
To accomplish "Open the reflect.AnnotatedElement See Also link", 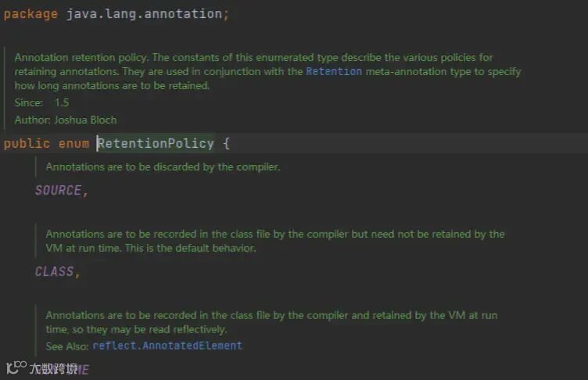I will tap(167, 346).
